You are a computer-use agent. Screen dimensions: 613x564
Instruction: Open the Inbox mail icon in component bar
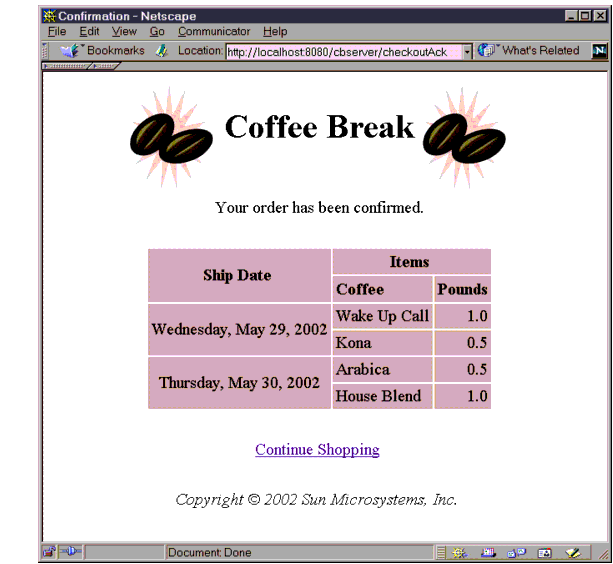pyautogui.click(x=488, y=552)
